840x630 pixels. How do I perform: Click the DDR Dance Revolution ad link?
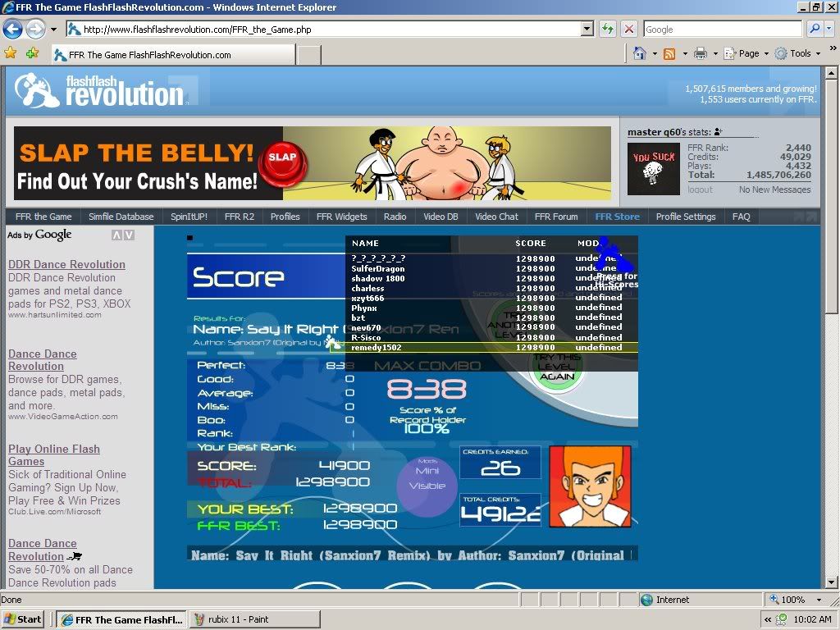pyautogui.click(x=66, y=264)
